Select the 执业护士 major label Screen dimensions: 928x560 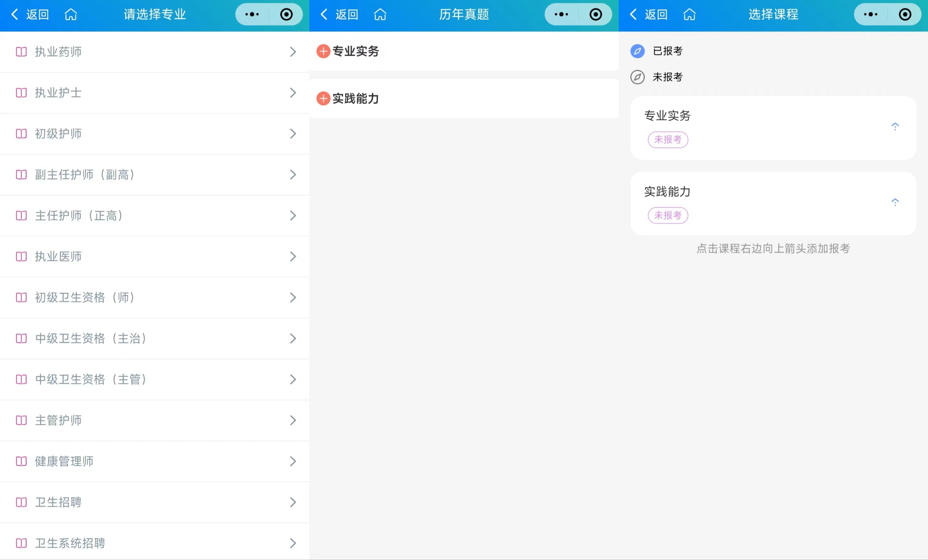tap(58, 93)
